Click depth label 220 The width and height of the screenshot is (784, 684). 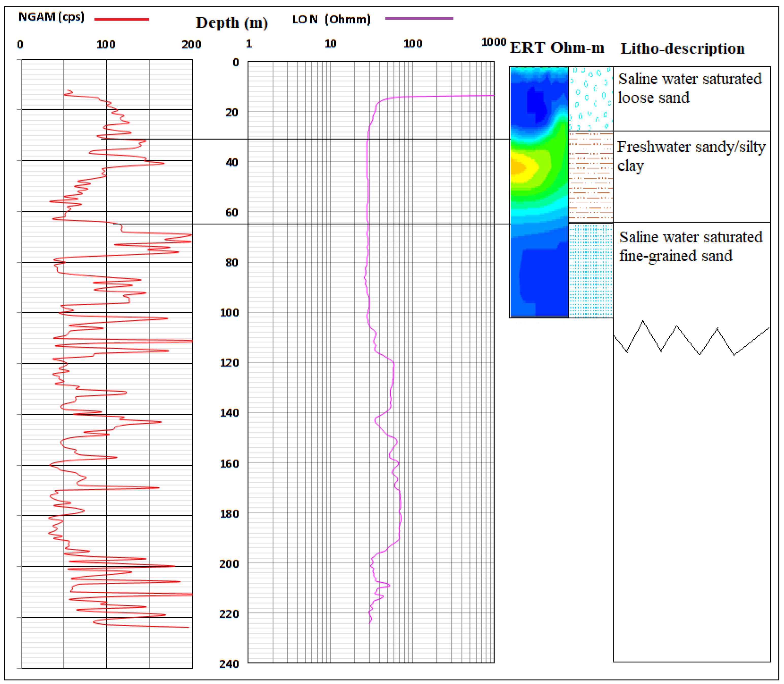coord(229,614)
